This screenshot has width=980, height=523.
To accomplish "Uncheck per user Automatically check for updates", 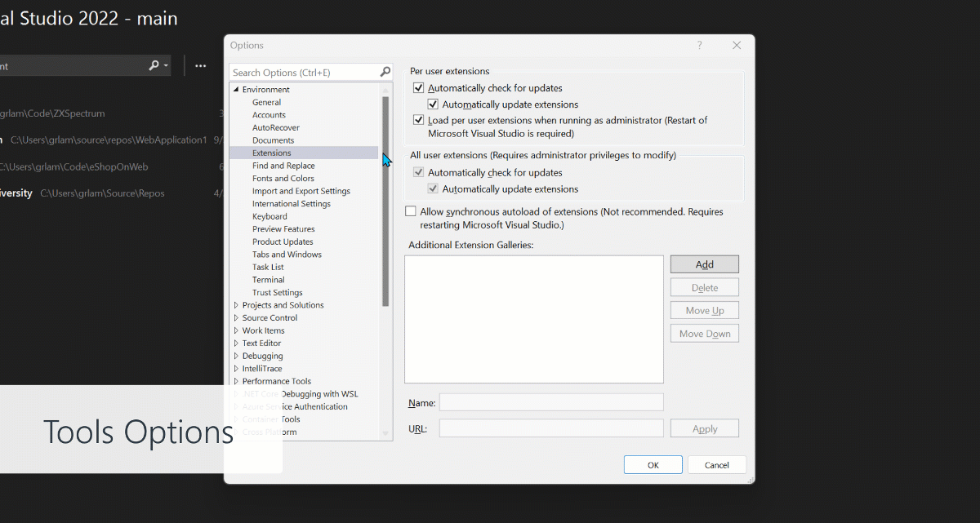I will 419,88.
